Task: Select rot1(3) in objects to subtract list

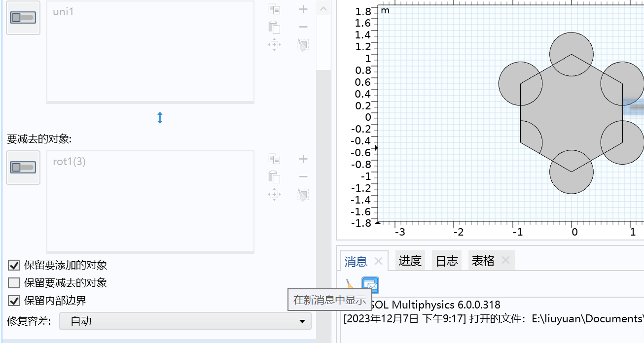Action: 69,161
